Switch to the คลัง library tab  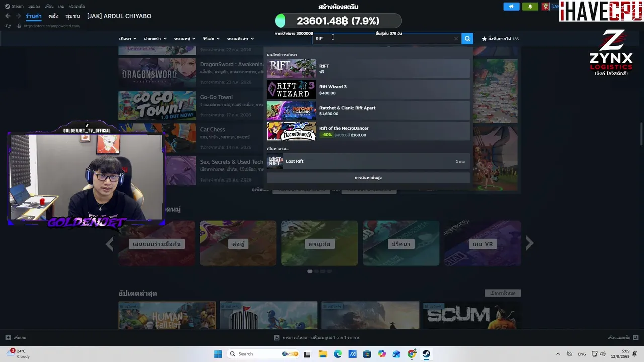tap(54, 16)
